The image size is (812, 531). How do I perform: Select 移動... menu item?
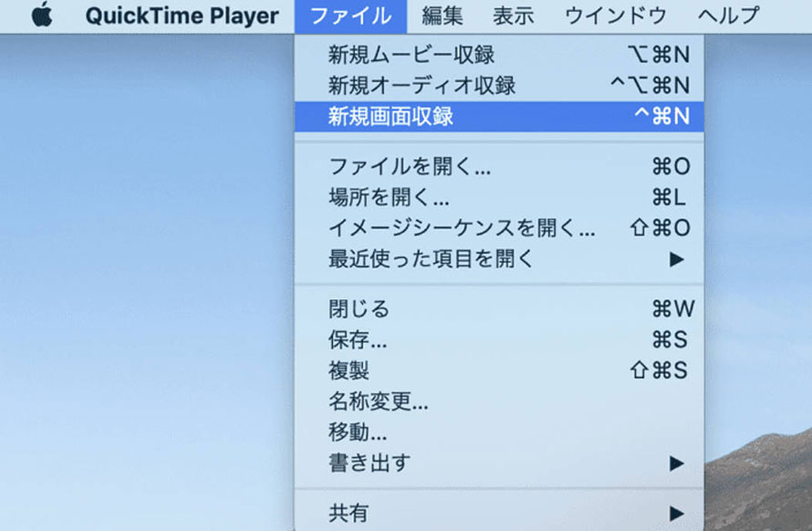[499, 432]
